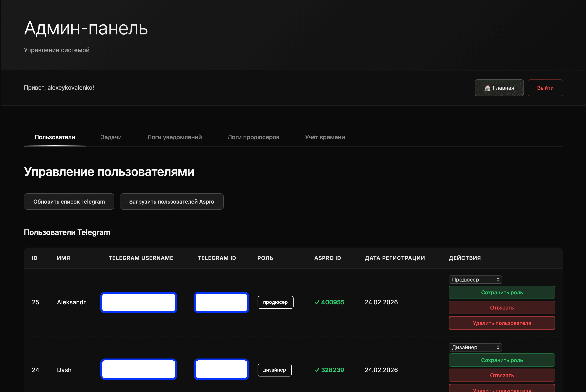Save role for user Dash
The width and height of the screenshot is (586, 392).
click(502, 360)
